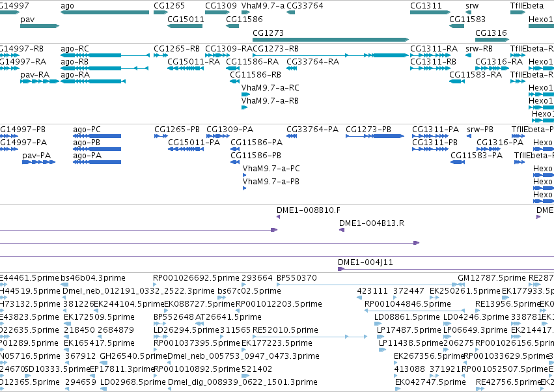Select transcript ago-RC
This screenshot has width=554, height=392.
click(75, 49)
